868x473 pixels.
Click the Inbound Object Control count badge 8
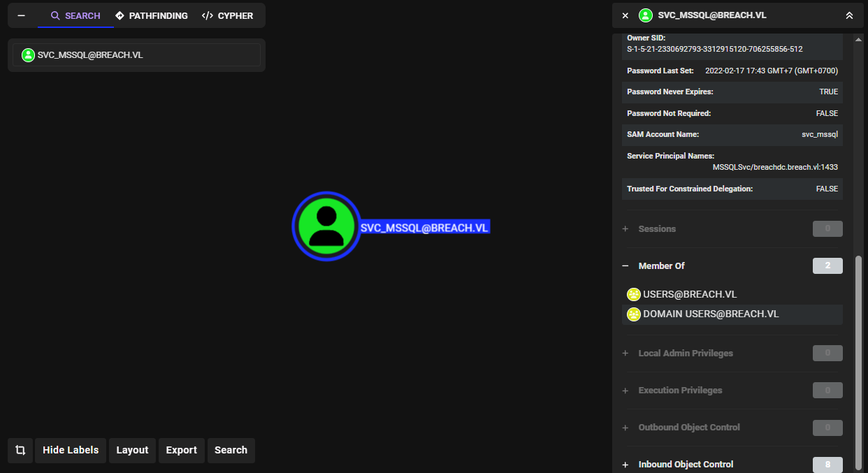[827, 464]
